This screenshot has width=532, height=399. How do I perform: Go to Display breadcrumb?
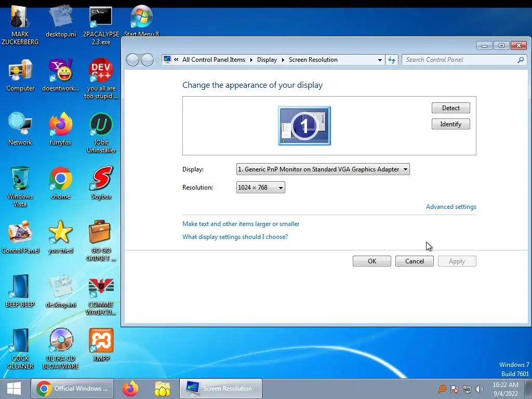pyautogui.click(x=267, y=60)
